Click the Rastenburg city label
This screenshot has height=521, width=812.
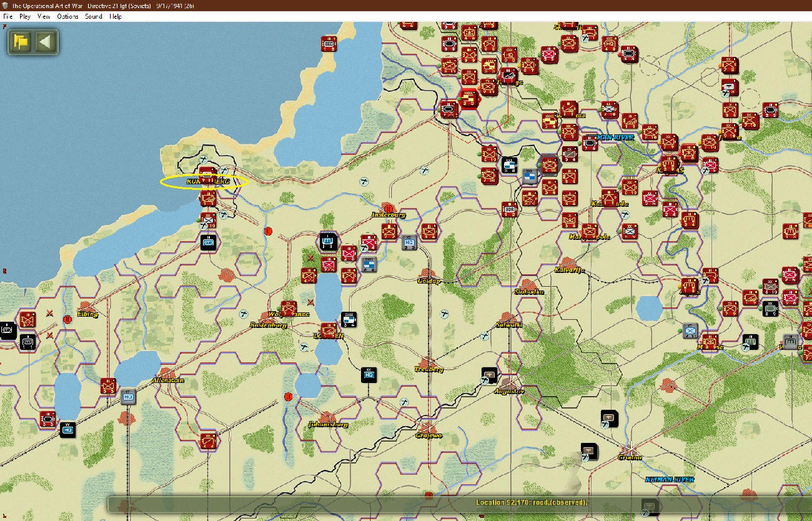point(268,325)
